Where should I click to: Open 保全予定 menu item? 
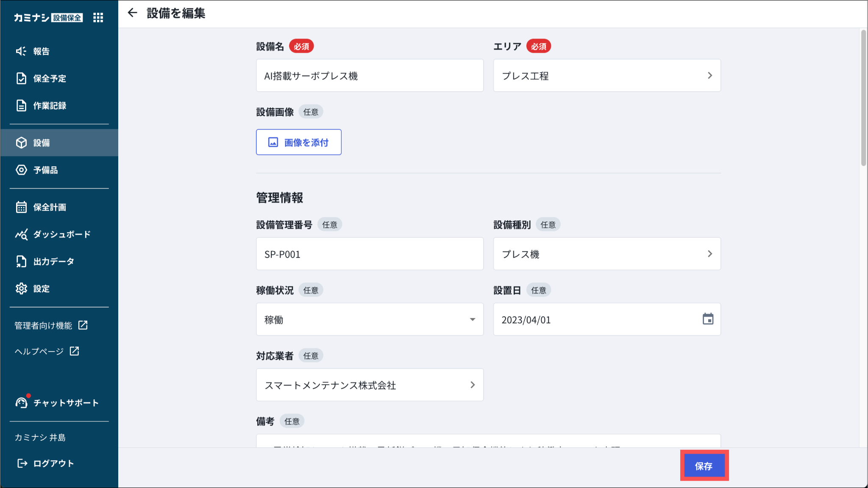(x=50, y=78)
